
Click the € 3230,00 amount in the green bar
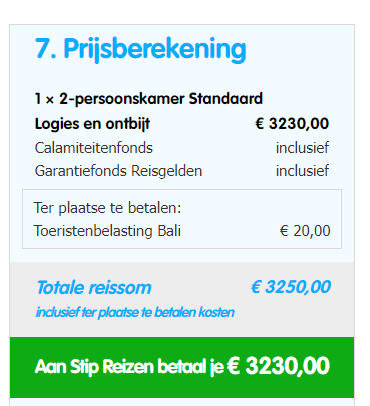click(279, 366)
